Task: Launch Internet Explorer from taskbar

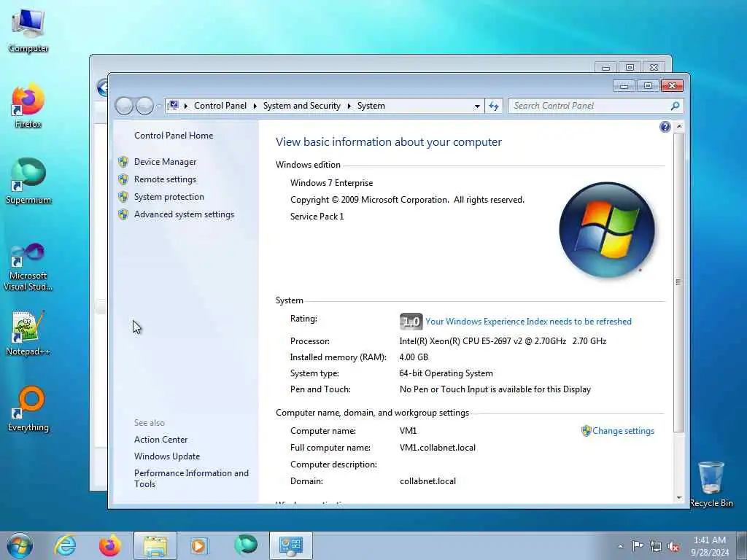Action: point(65,545)
